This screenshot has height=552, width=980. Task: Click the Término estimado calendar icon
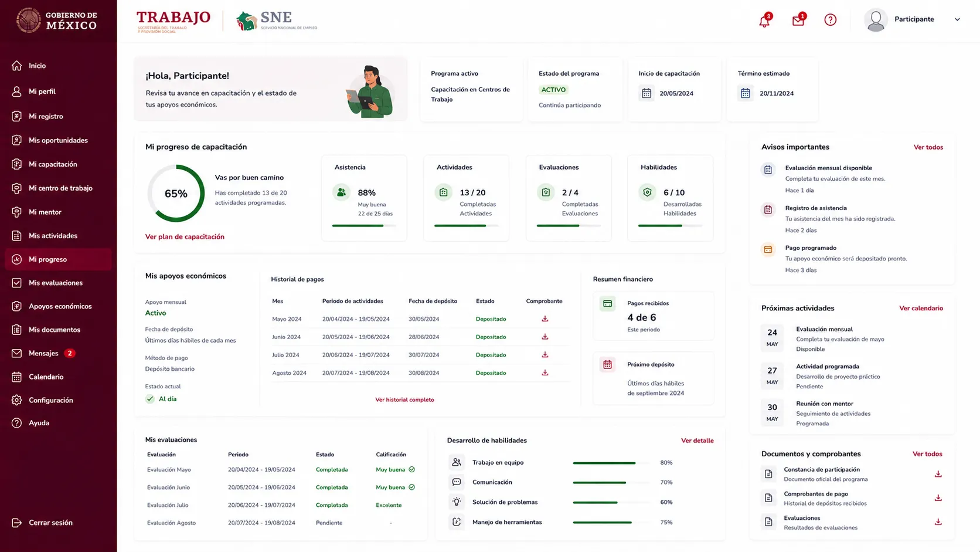pyautogui.click(x=745, y=93)
